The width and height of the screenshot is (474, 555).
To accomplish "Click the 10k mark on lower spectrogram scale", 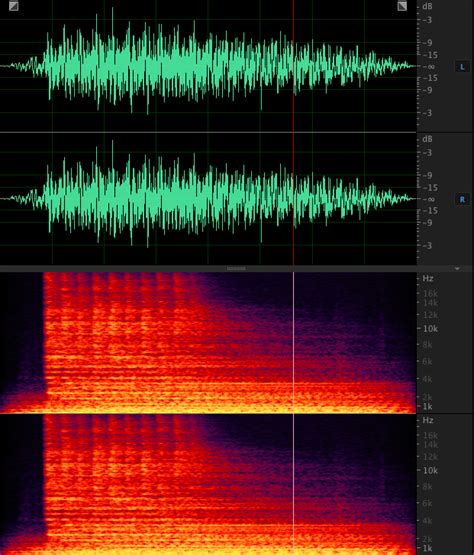I will click(430, 470).
